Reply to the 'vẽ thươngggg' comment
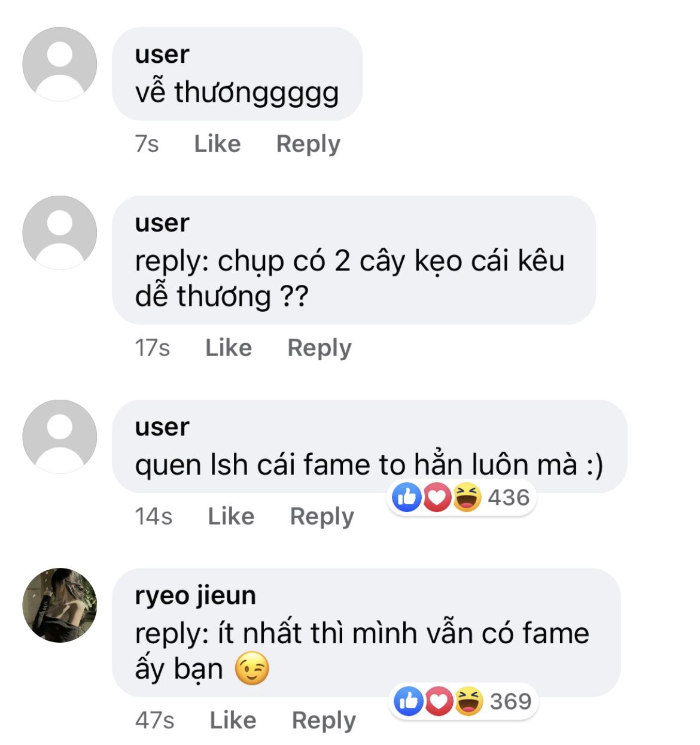The height and width of the screenshot is (745, 700). click(308, 144)
